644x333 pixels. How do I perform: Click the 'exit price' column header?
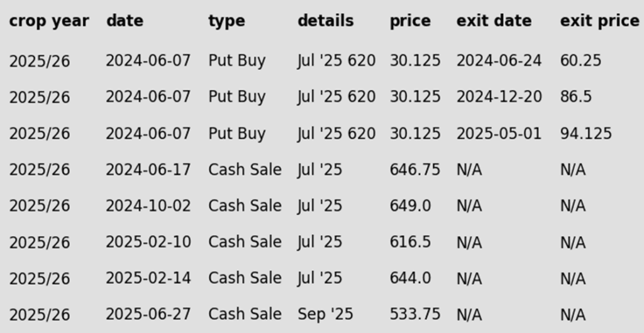tap(599, 21)
